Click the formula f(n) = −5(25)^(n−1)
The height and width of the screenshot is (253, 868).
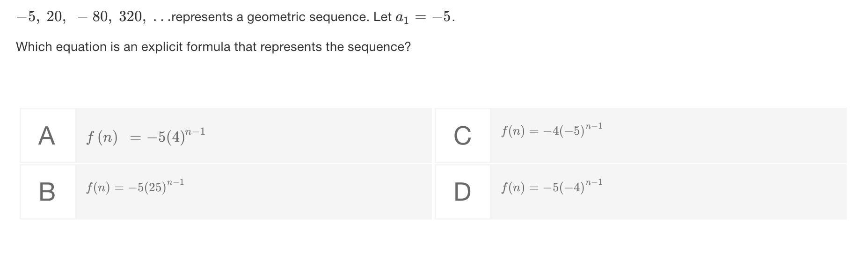[x=135, y=187]
